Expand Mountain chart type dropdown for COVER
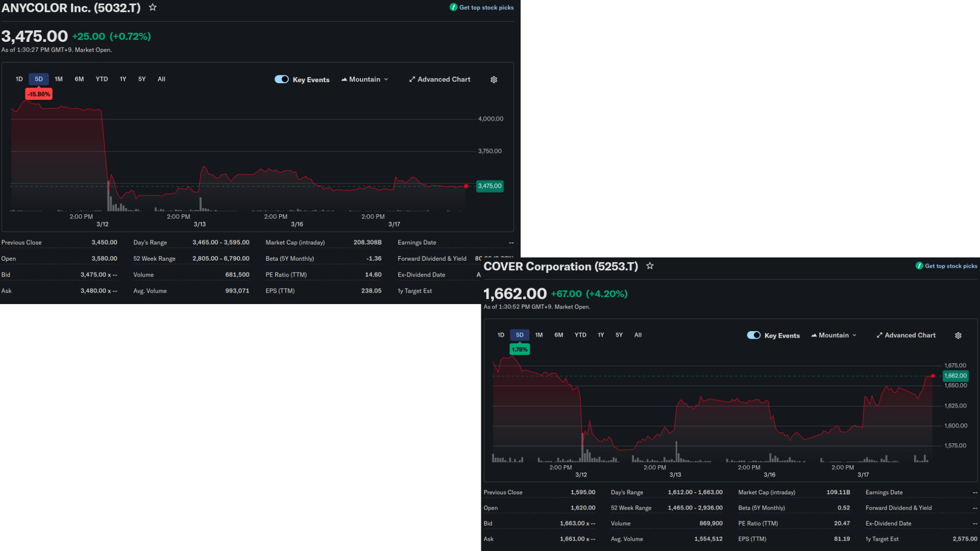 834,336
